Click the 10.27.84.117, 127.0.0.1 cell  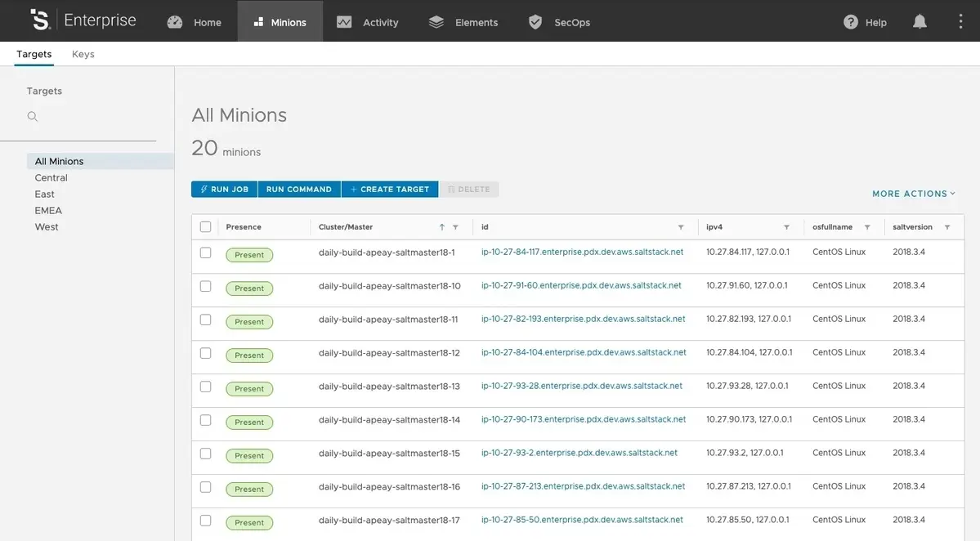pyautogui.click(x=748, y=252)
